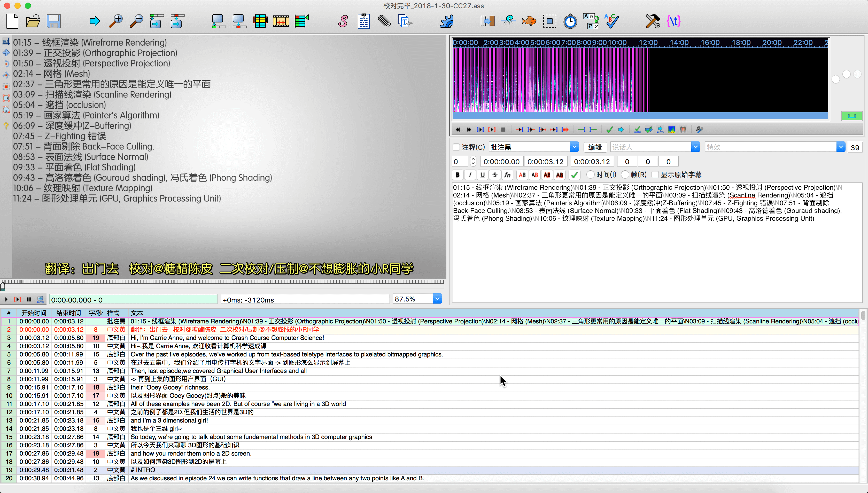Click the Open subtitles folder icon
This screenshot has height=493, width=868.
click(x=33, y=21)
